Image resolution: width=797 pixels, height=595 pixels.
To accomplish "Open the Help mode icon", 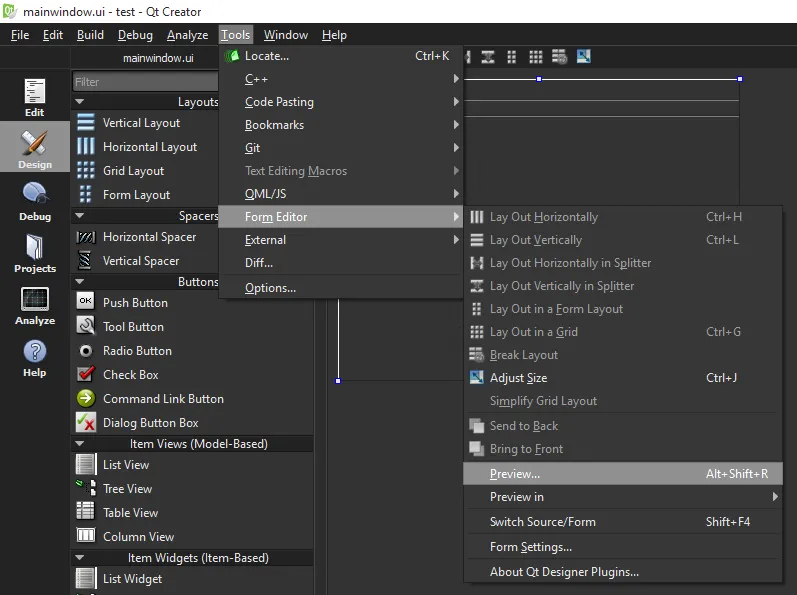I will 34,358.
